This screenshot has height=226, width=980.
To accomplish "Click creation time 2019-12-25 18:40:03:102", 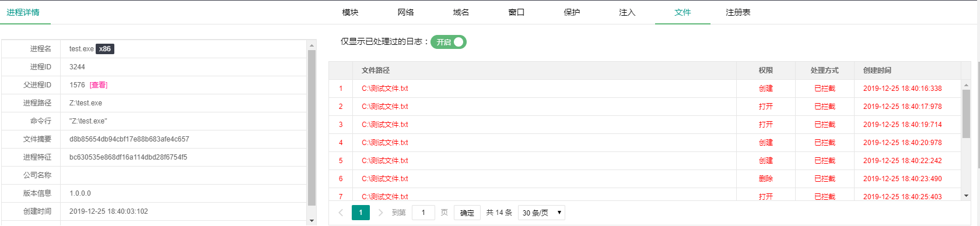I will [x=108, y=211].
